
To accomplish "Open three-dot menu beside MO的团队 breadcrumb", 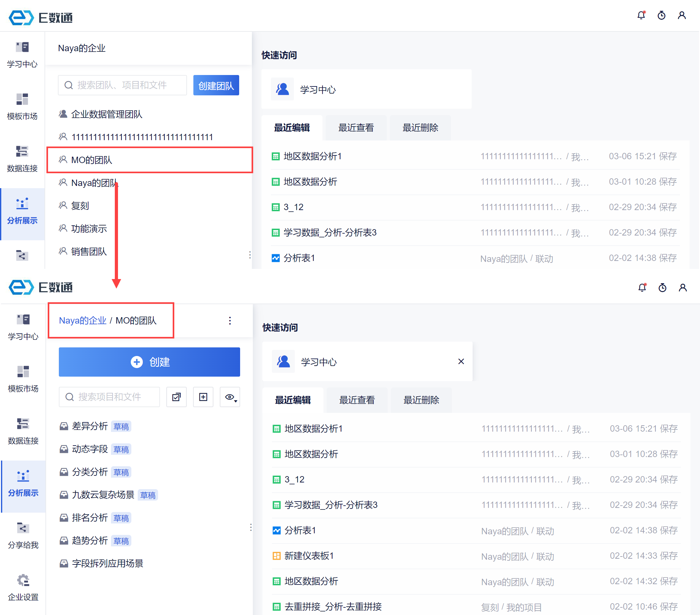I will (x=230, y=320).
